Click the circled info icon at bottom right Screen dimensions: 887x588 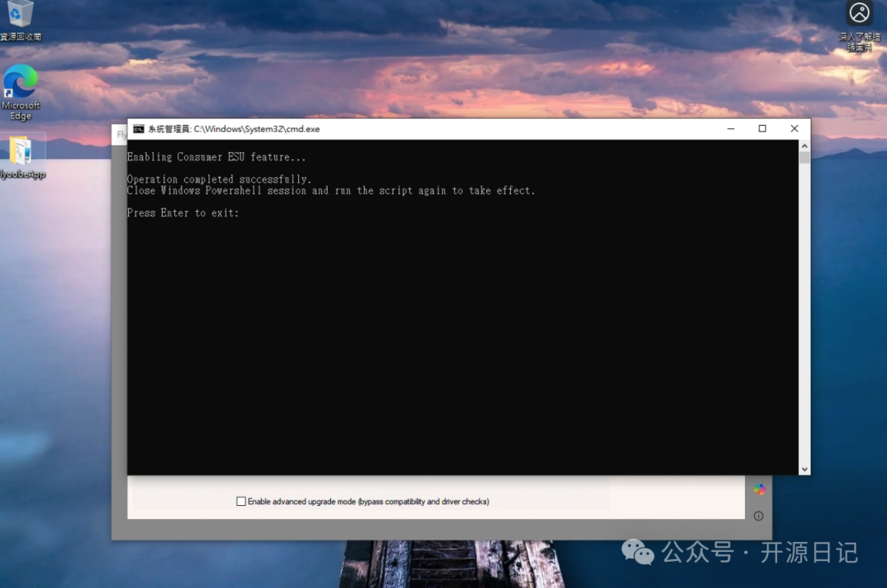click(758, 516)
